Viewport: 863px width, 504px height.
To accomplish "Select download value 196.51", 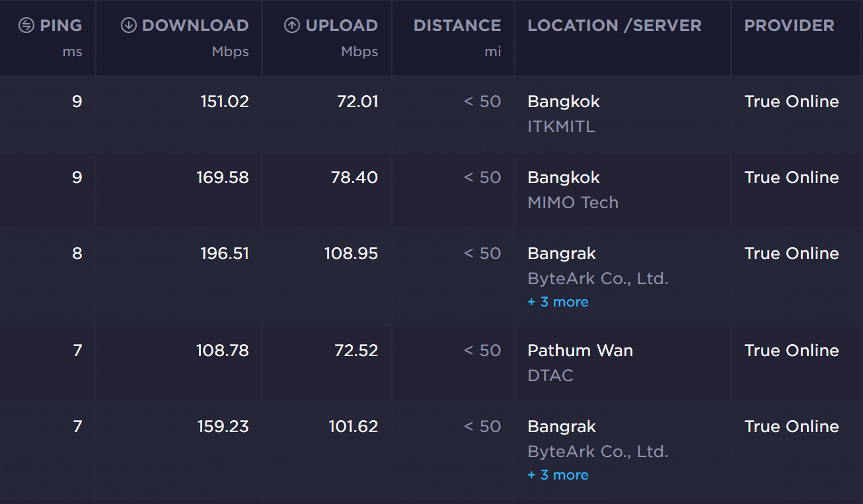I will (225, 254).
